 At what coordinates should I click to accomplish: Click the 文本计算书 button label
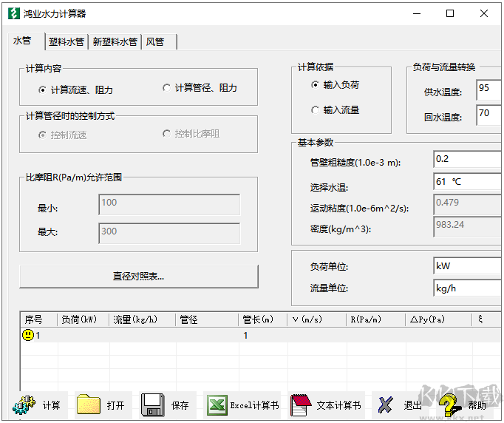click(x=338, y=405)
